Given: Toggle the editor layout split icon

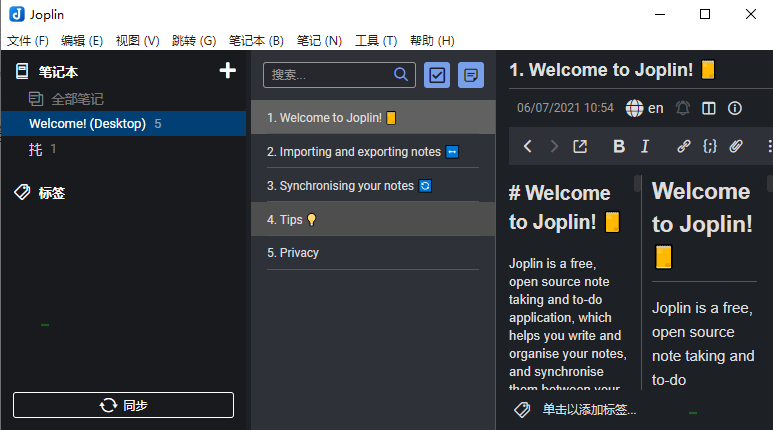Looking at the screenshot, I should pos(708,108).
